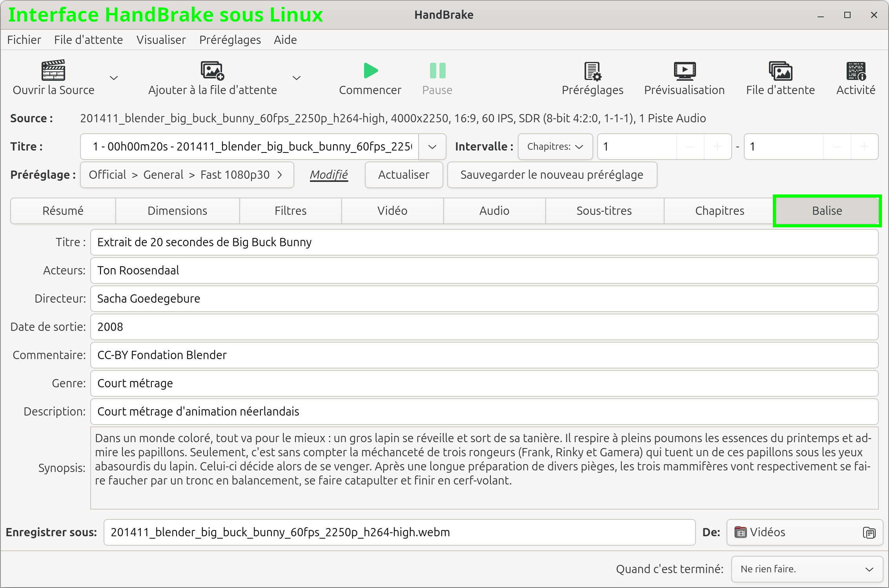Click the Description field

[x=484, y=412]
